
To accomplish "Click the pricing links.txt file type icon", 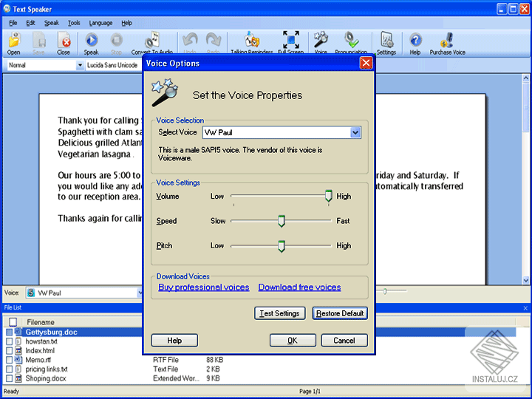I will click(18, 369).
